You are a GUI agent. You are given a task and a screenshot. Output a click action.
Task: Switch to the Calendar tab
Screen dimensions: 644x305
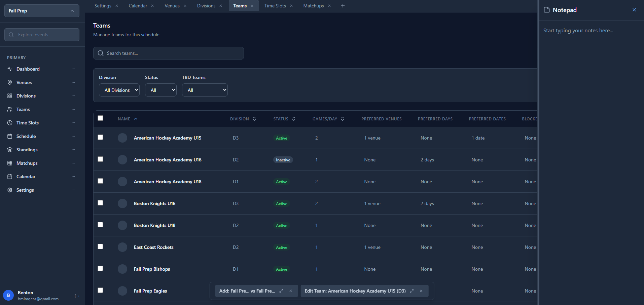(138, 6)
